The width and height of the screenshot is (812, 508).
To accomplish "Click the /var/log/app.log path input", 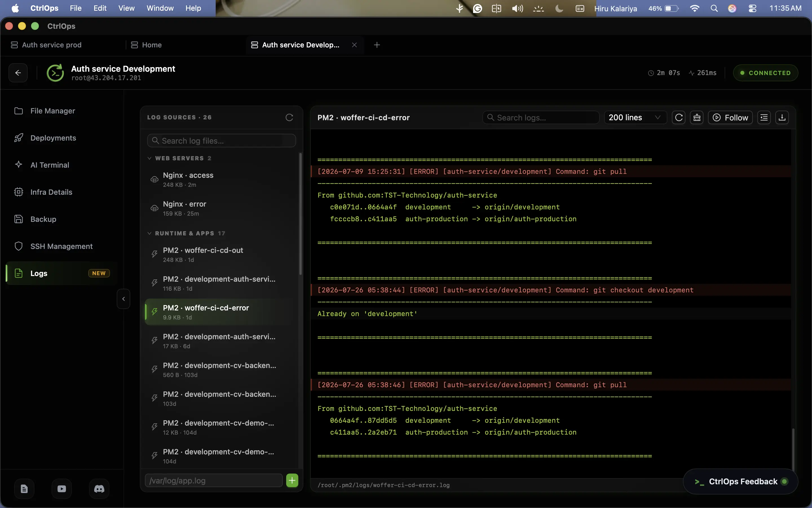I will tap(214, 480).
